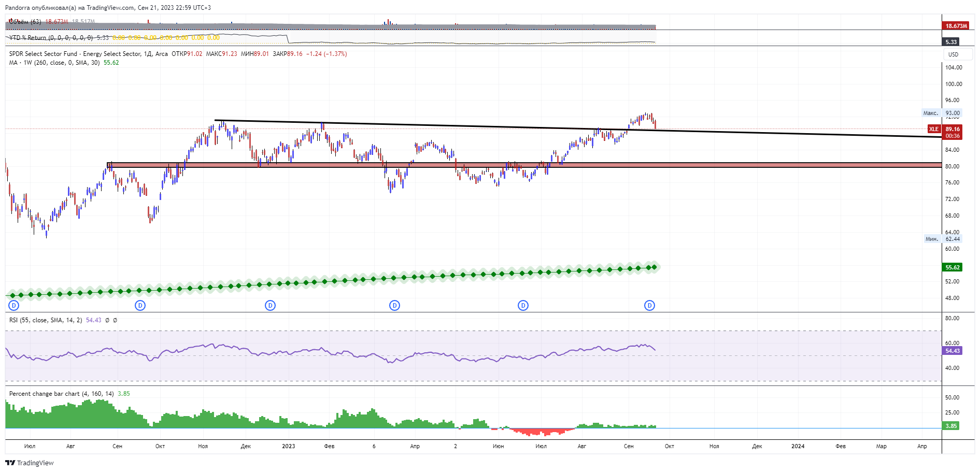Click the 84.00 price scale label
Image resolution: width=980 pixels, height=472 pixels.
click(952, 150)
